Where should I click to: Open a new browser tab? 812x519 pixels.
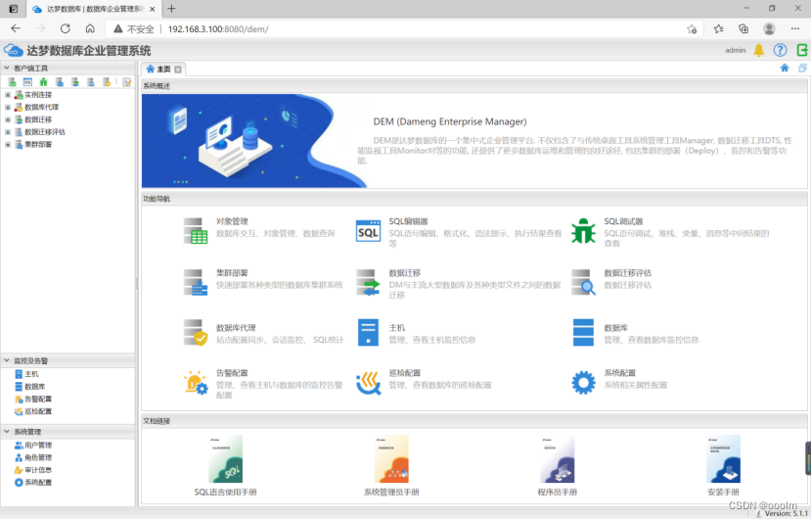click(171, 9)
